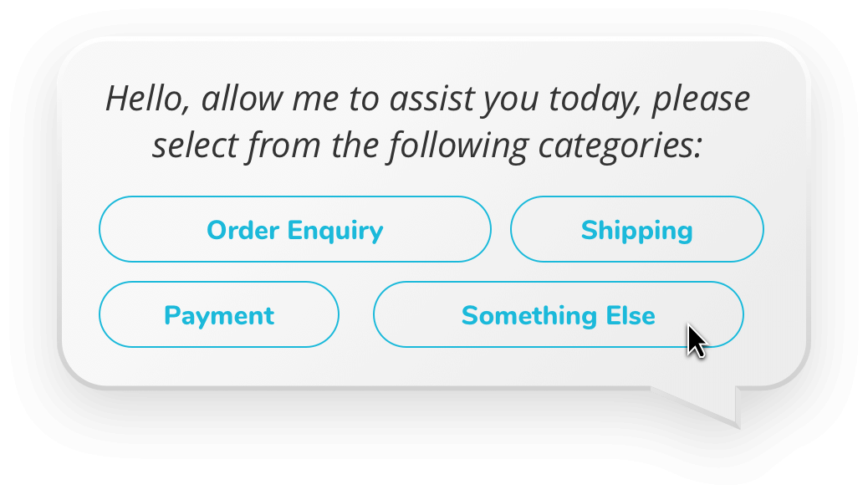The width and height of the screenshot is (868, 500).
Task: Click the text line 'select from the following categories'
Action: tap(427, 146)
